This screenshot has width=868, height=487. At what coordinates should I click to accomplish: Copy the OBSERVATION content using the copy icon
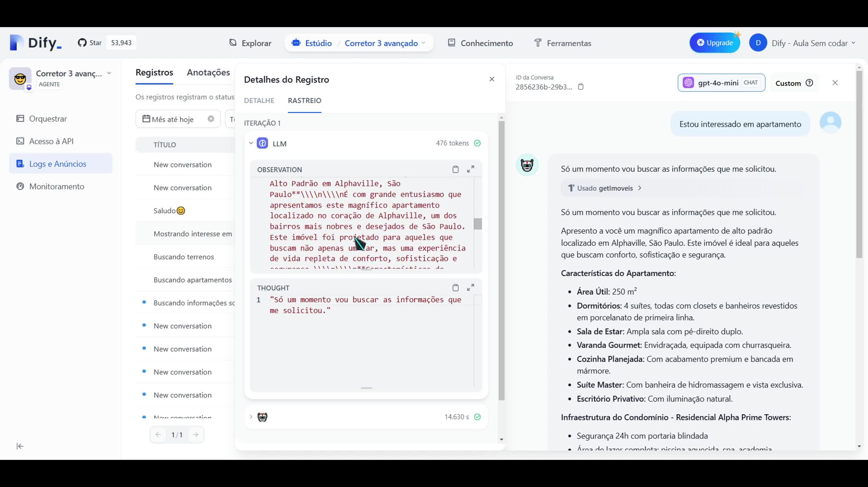pyautogui.click(x=456, y=169)
